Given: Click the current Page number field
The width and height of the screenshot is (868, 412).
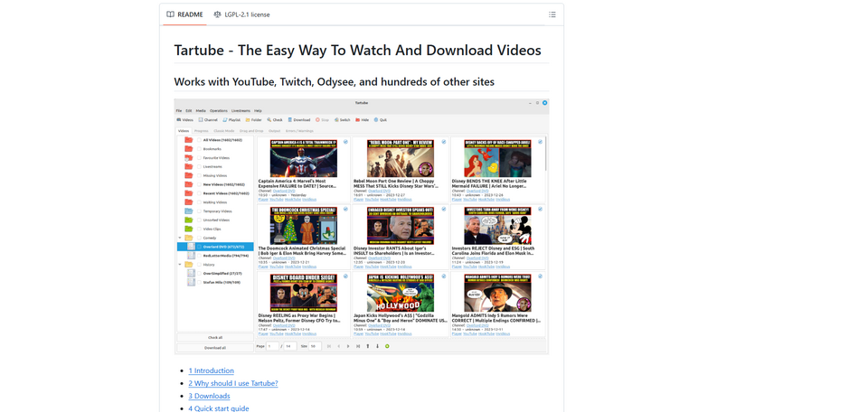Looking at the screenshot, I should pyautogui.click(x=273, y=346).
